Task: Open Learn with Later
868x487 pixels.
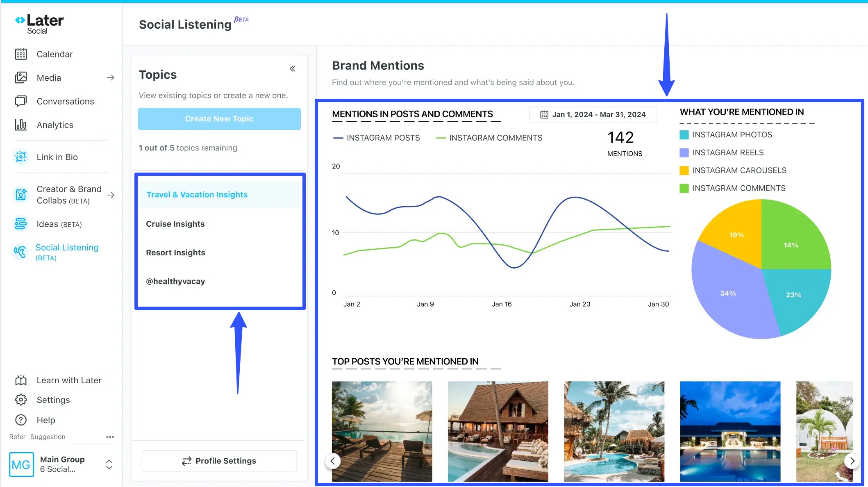Action: tap(68, 380)
